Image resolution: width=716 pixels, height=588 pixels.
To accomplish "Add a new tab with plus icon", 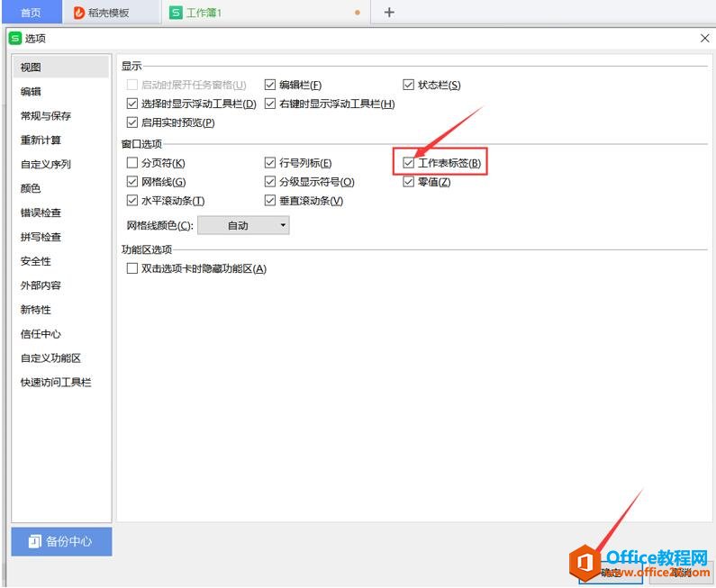I will [x=389, y=13].
